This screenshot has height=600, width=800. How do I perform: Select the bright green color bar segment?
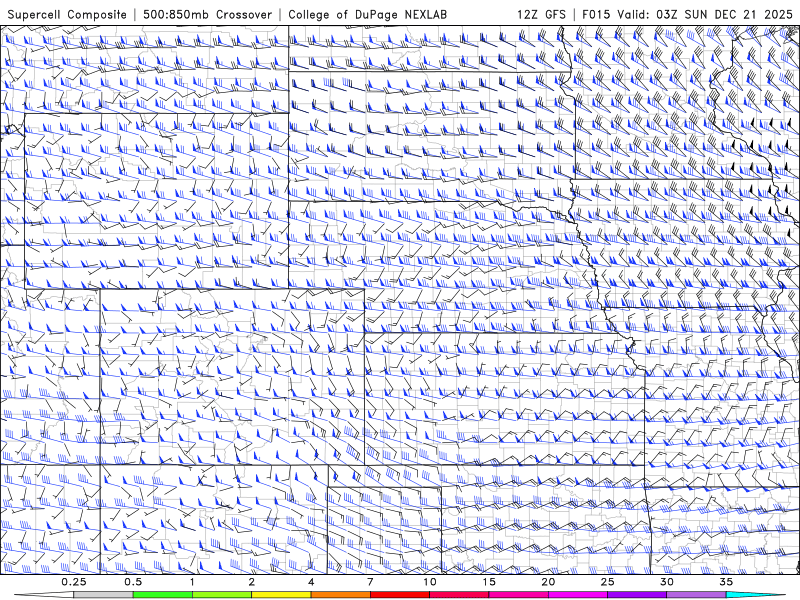163,595
